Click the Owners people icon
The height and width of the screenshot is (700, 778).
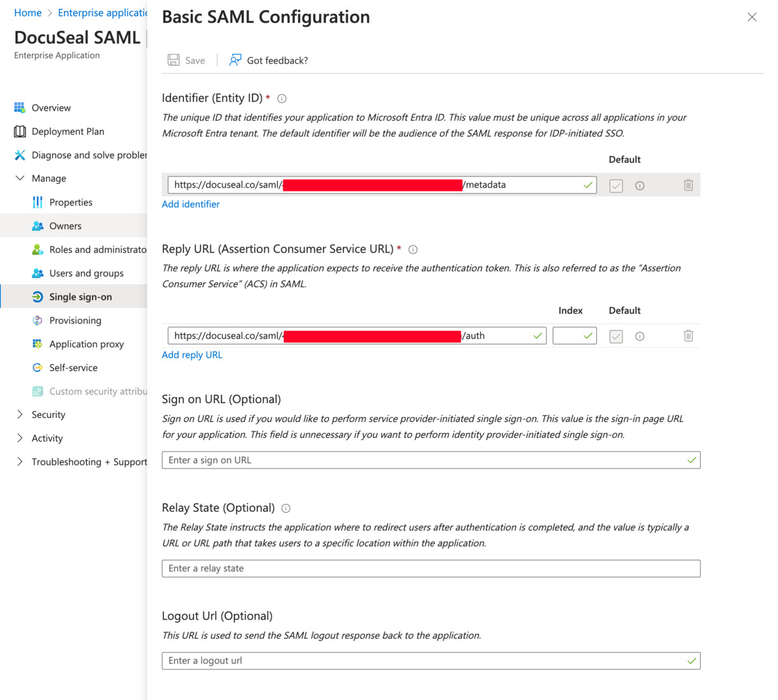38,226
